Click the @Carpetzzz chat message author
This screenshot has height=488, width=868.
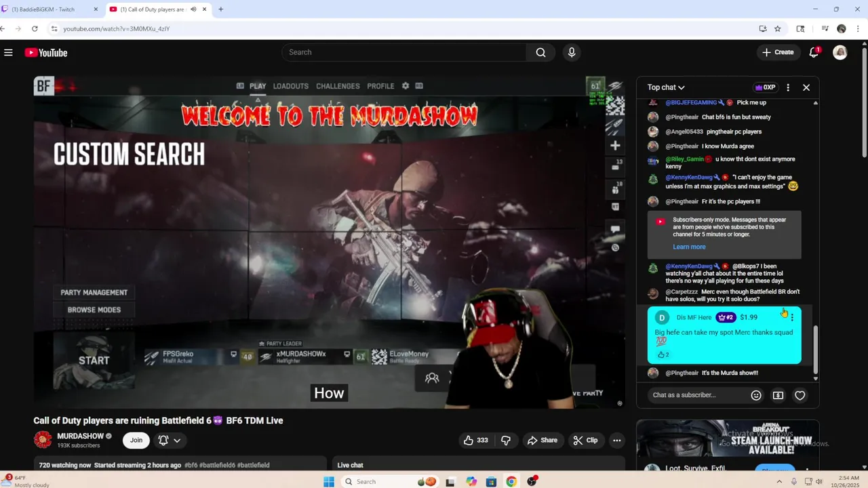point(682,291)
